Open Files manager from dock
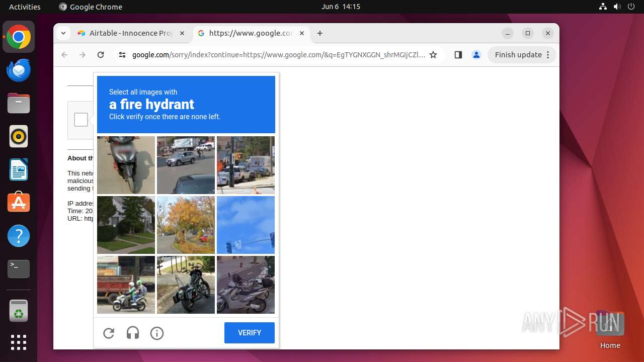Screen dimensions: 644x362 (19, 104)
